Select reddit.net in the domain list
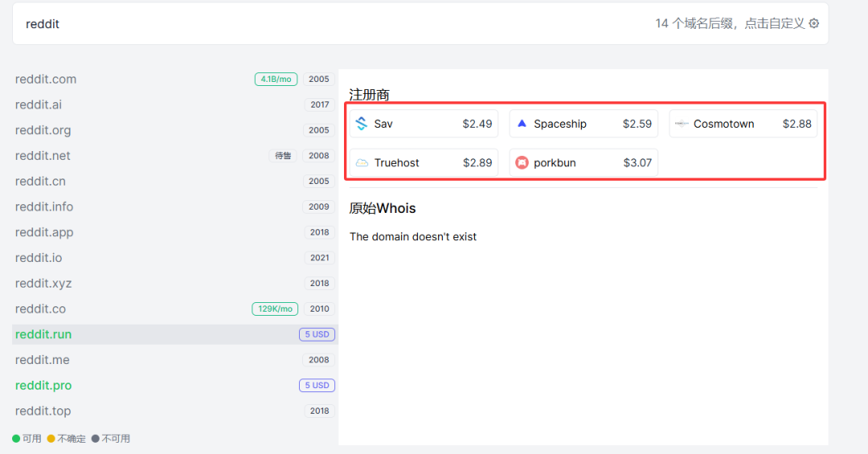This screenshot has height=454, width=868. (175, 156)
